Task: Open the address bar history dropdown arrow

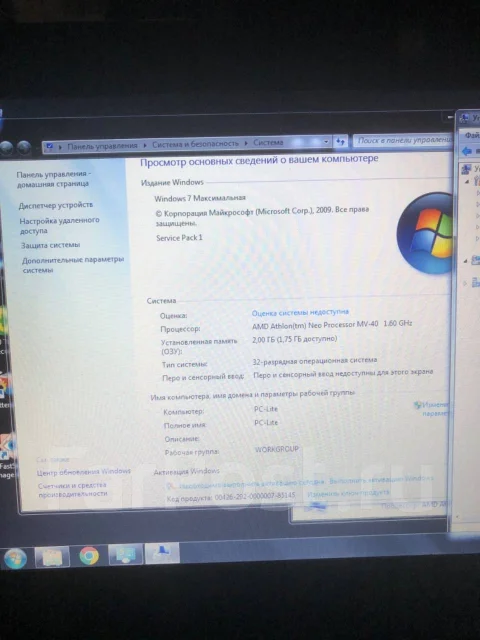Action: [326, 142]
